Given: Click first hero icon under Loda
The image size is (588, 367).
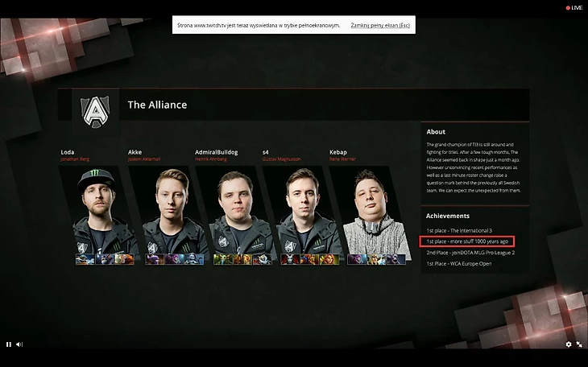Looking at the screenshot, I should (x=85, y=259).
